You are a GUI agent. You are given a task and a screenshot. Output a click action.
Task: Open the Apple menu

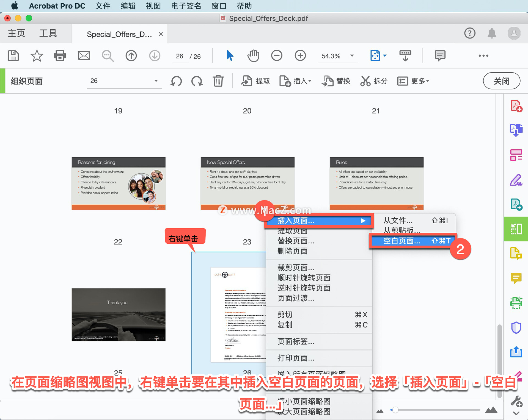(x=15, y=6)
